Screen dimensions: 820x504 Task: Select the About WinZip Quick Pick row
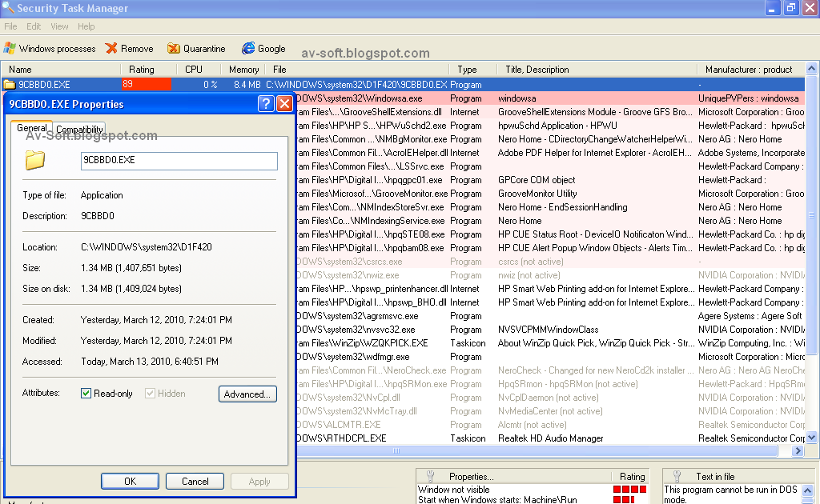(x=550, y=342)
